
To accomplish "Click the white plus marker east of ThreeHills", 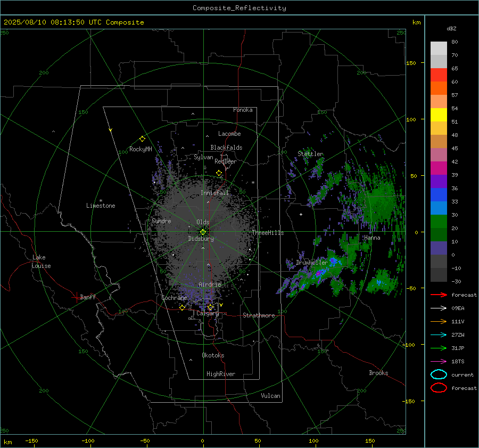I will click(301, 214).
